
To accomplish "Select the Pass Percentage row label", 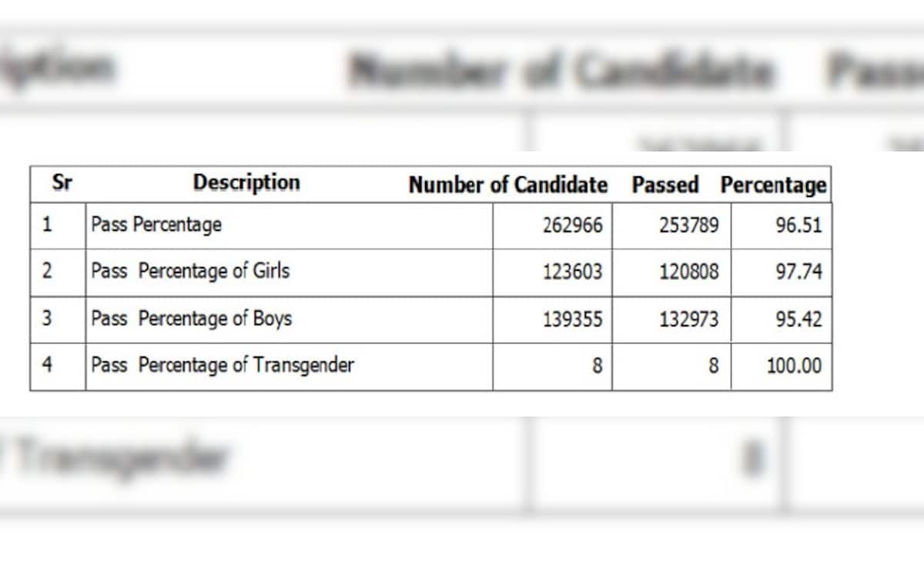I will [156, 226].
